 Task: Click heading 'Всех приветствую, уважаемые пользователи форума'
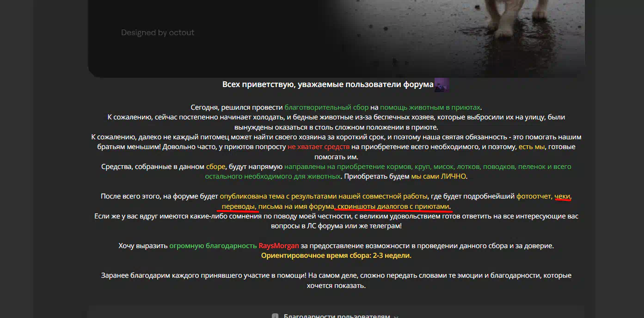(x=328, y=85)
